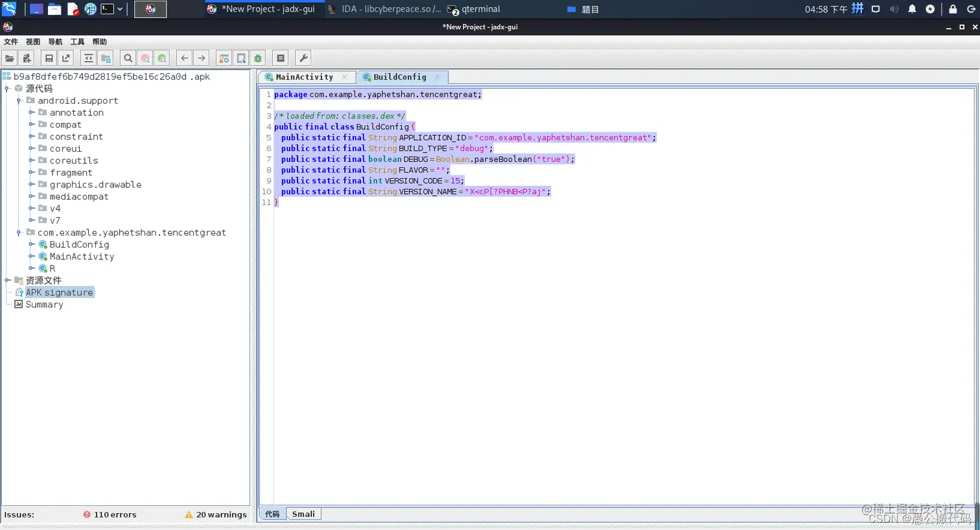The height and width of the screenshot is (530, 980).
Task: Expand the coreui package
Action: click(31, 148)
